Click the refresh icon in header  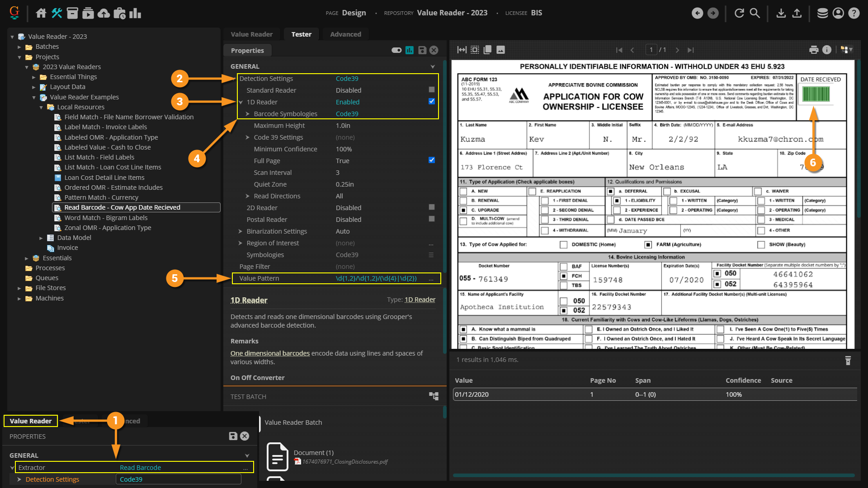click(x=739, y=13)
